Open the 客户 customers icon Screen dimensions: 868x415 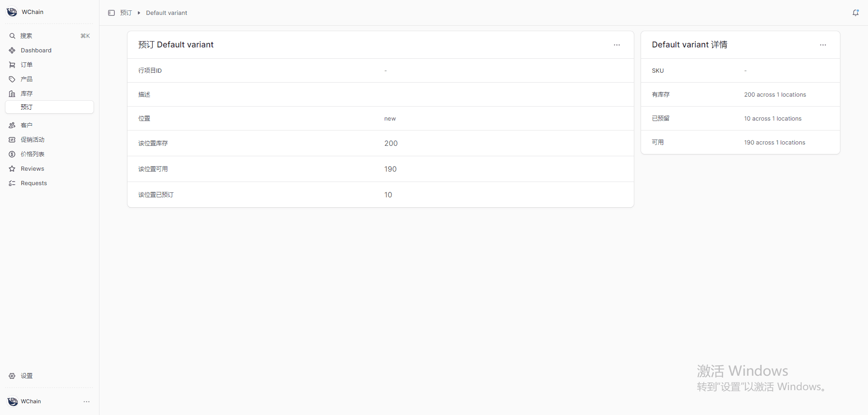tap(12, 125)
